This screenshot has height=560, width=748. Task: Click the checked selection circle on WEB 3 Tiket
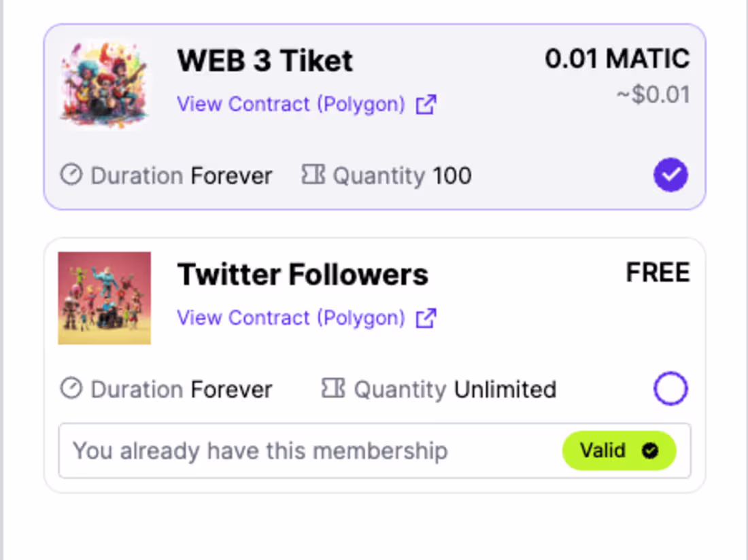click(670, 175)
